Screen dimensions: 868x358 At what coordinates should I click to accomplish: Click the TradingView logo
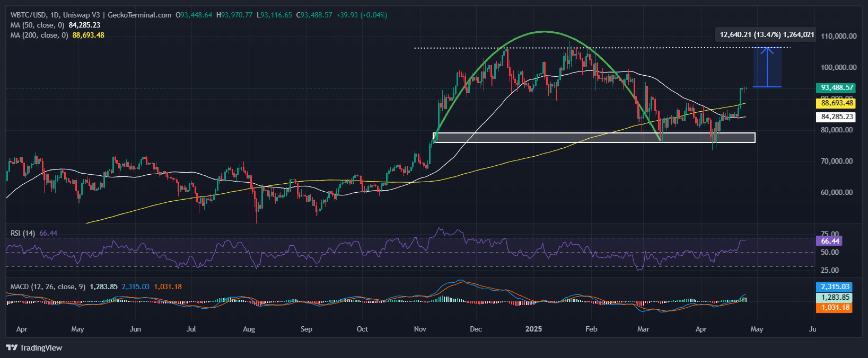pos(34,348)
